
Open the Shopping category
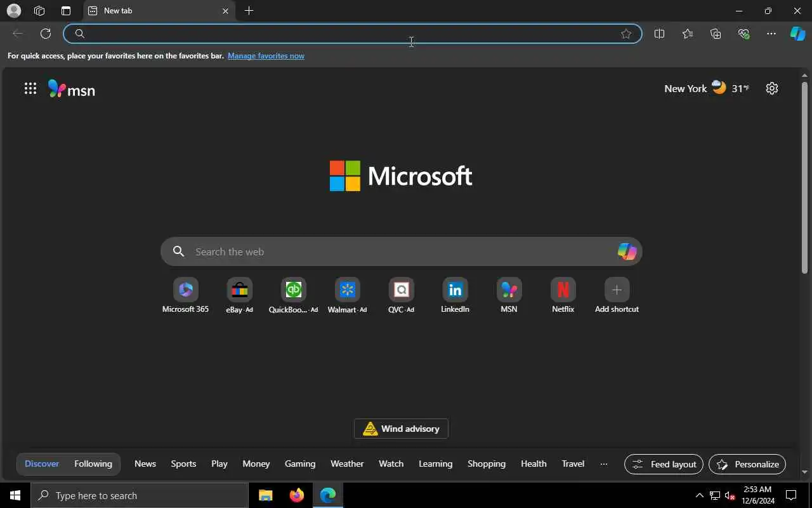pos(487,464)
